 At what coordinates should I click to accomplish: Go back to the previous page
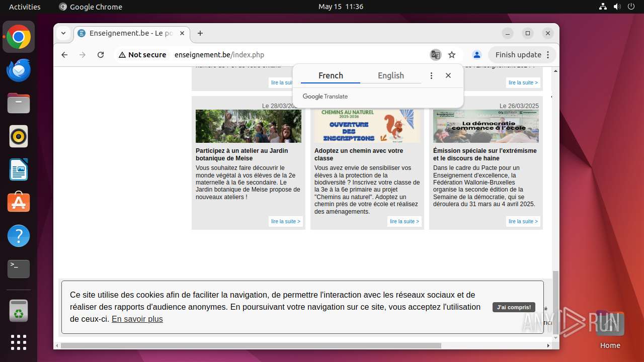(64, 55)
